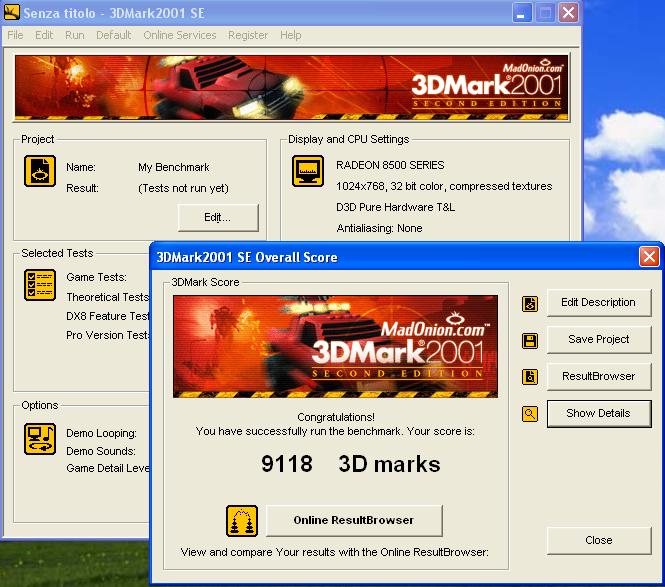This screenshot has height=587, width=665.
Task: Click the View and compare Your results text
Action: [335, 552]
